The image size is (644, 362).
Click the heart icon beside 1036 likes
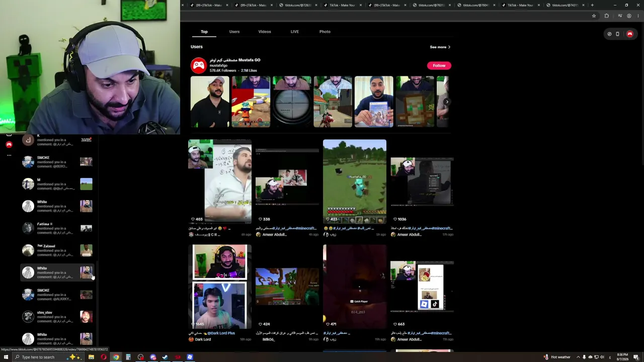(394, 219)
